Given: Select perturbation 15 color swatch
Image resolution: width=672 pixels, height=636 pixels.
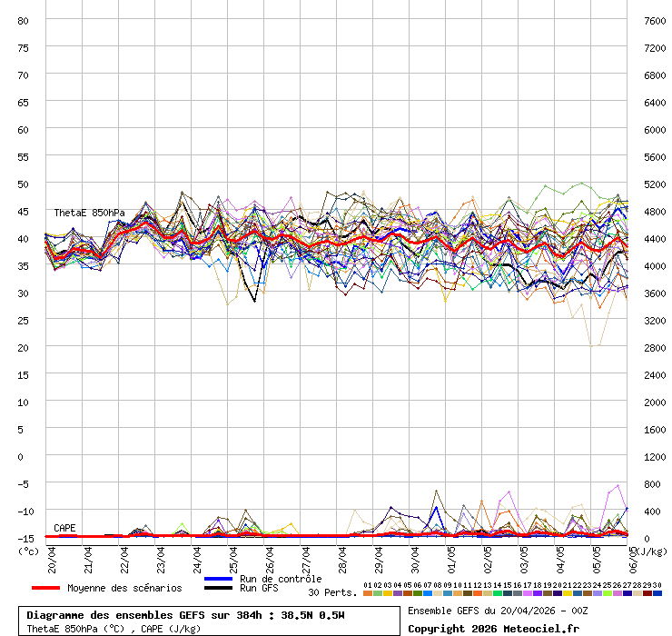Looking at the screenshot, I should tap(508, 592).
